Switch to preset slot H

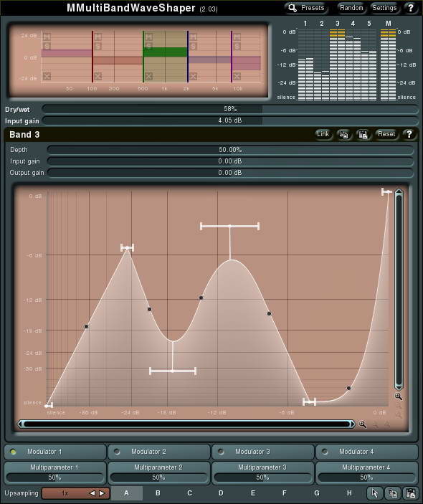coord(349,493)
